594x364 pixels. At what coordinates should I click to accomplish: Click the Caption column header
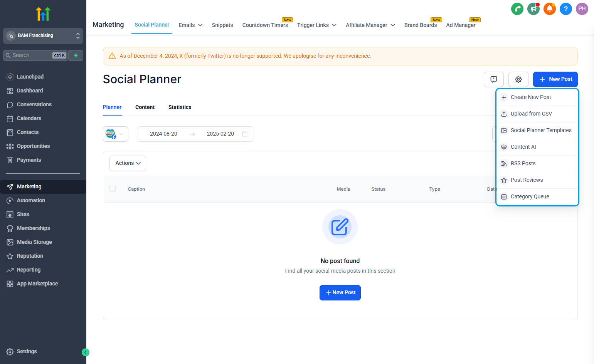pos(136,189)
